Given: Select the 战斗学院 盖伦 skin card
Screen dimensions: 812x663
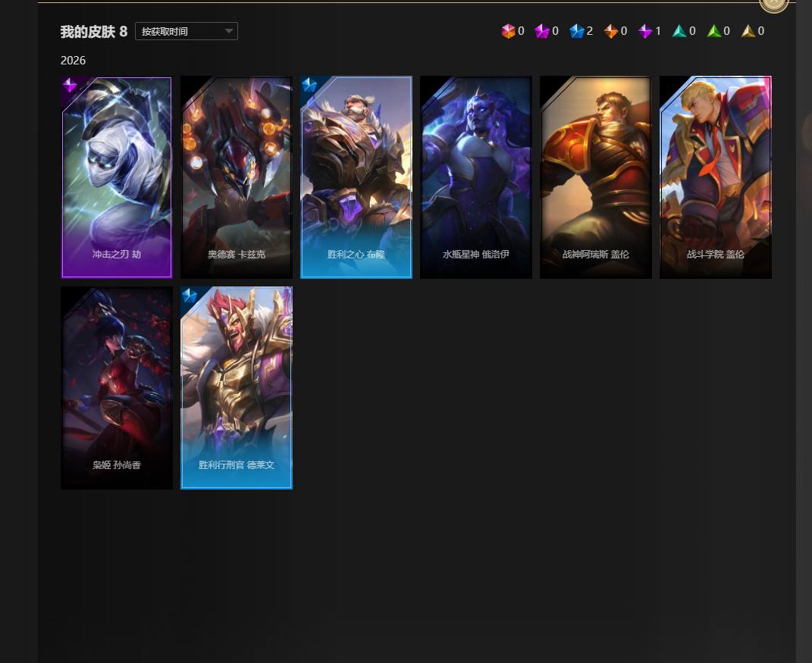Looking at the screenshot, I should (716, 177).
